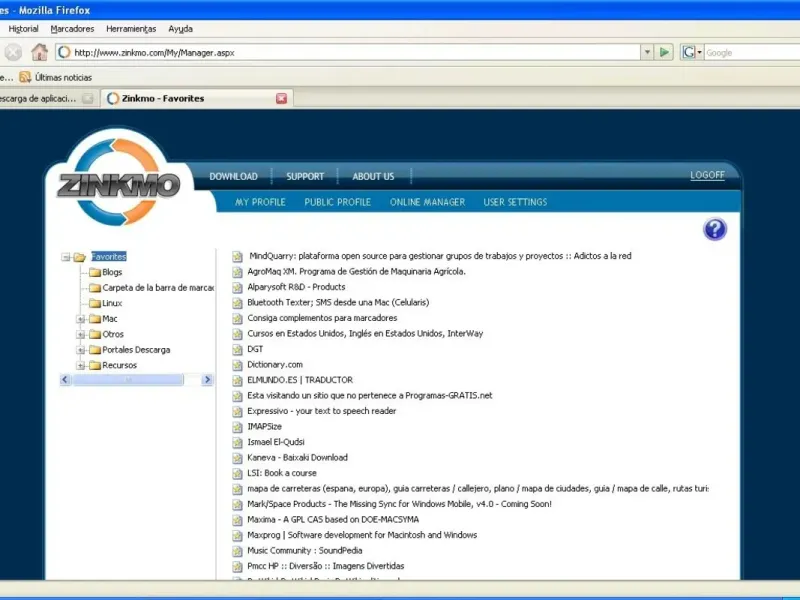This screenshot has height=600, width=800.
Task: Open the Google search engine selector
Action: [x=692, y=52]
